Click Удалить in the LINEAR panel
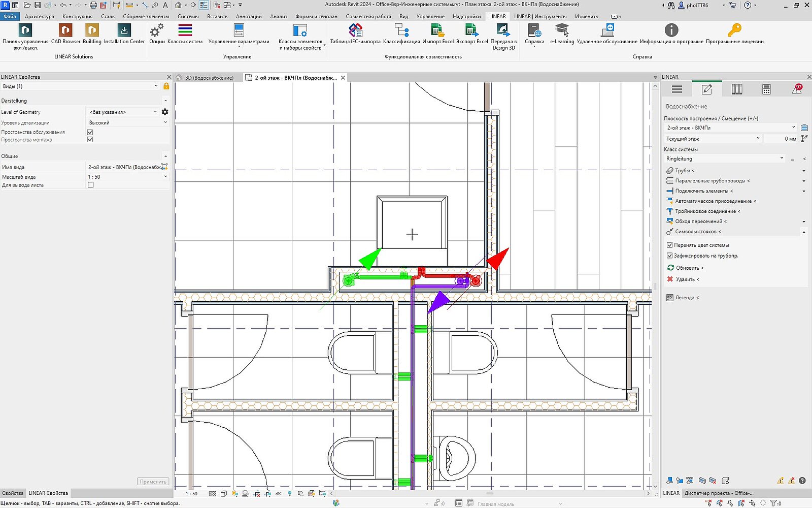The width and height of the screenshot is (812, 508). (x=685, y=279)
